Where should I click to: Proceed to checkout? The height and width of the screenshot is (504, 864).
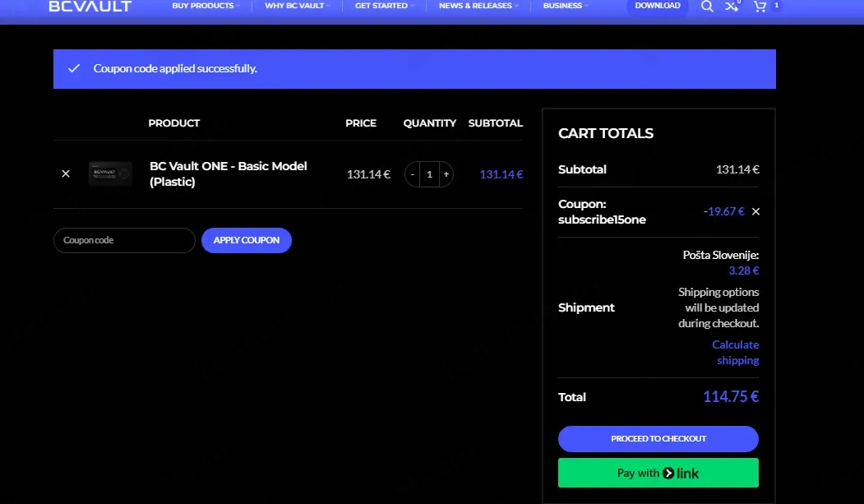(x=658, y=439)
